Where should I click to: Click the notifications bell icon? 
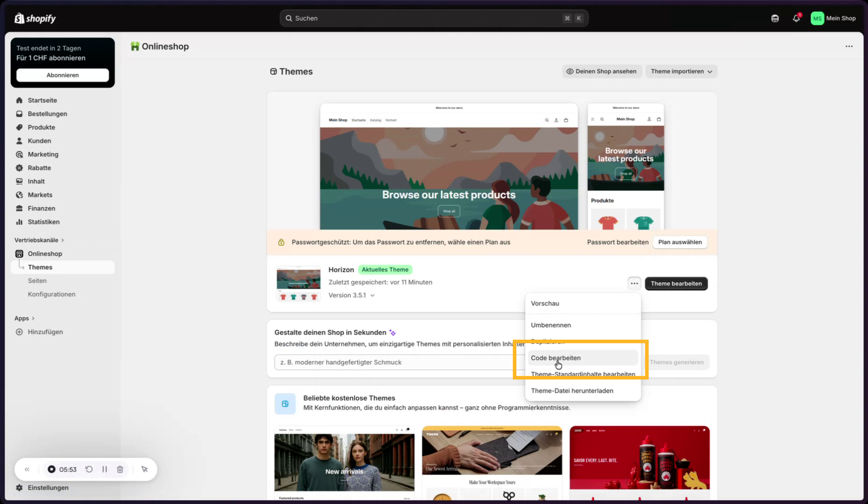(796, 18)
